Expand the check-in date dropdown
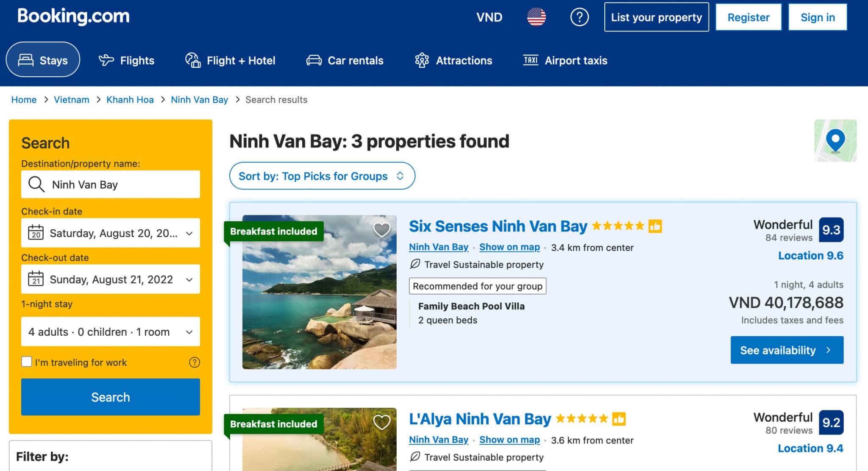Image resolution: width=868 pixels, height=471 pixels. [x=189, y=233]
